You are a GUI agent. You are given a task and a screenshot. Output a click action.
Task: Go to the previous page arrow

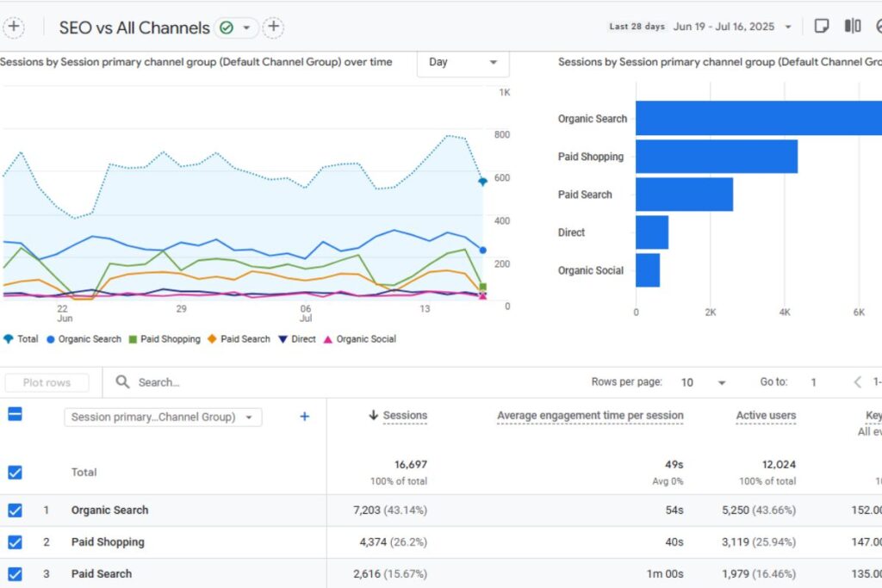point(858,382)
